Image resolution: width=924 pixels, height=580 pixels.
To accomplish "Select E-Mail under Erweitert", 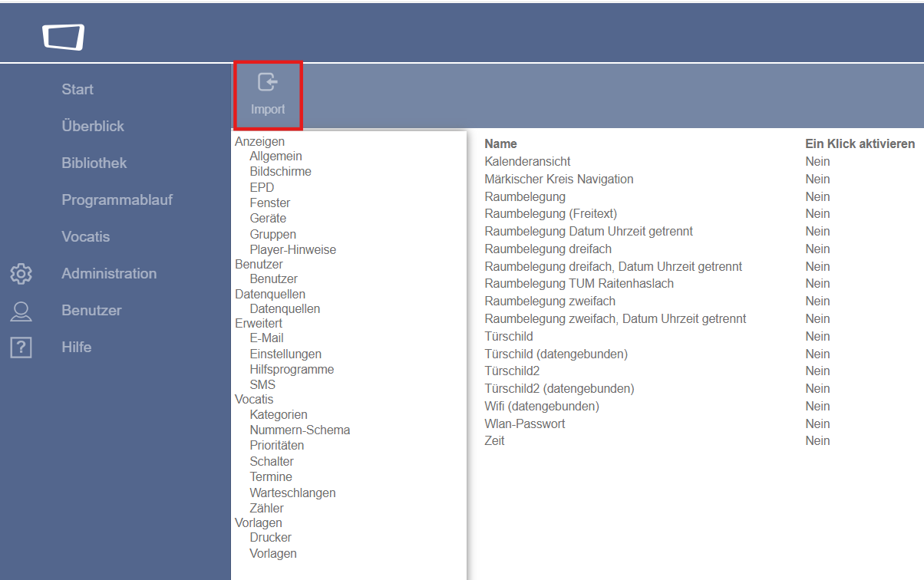I will coord(266,338).
